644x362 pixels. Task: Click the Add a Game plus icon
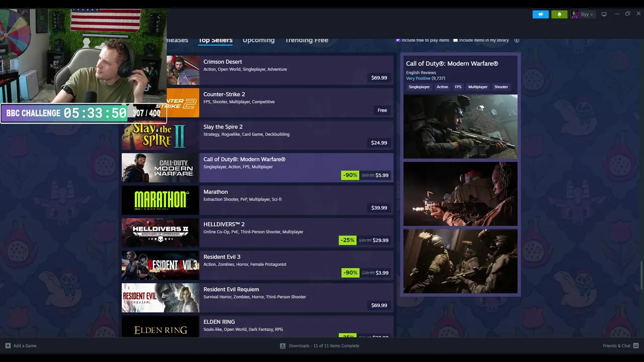[x=8, y=346]
